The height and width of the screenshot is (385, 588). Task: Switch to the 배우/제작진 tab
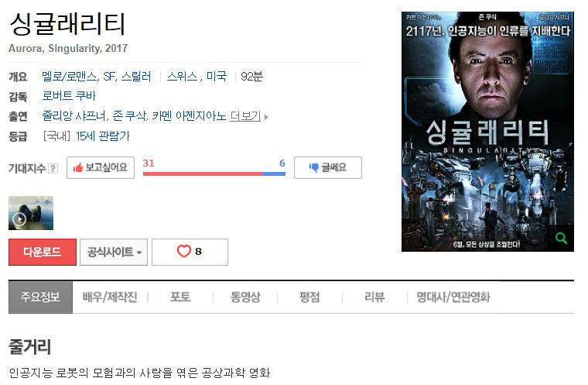[x=110, y=297]
